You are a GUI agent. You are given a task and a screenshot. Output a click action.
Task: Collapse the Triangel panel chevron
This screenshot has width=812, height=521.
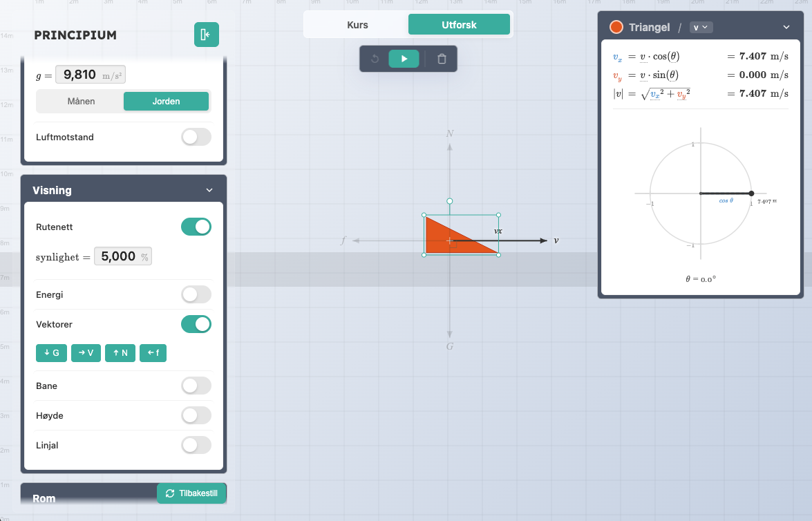786,27
